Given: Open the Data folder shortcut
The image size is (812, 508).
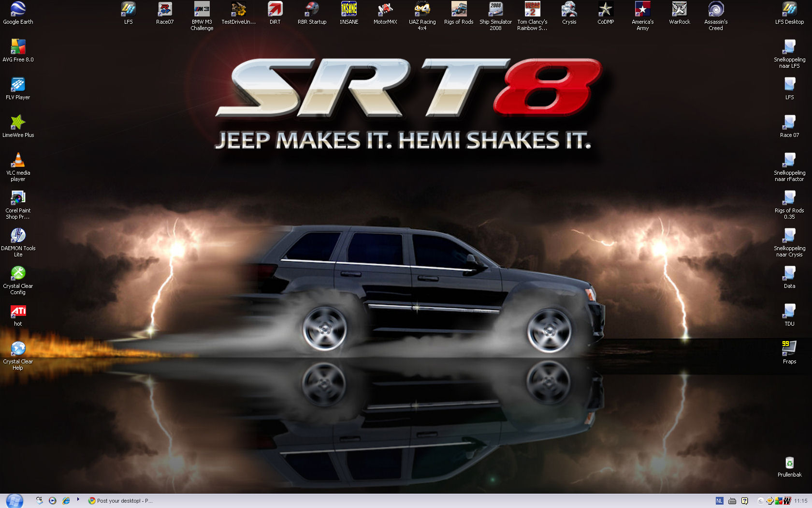Looking at the screenshot, I should 789,277.
